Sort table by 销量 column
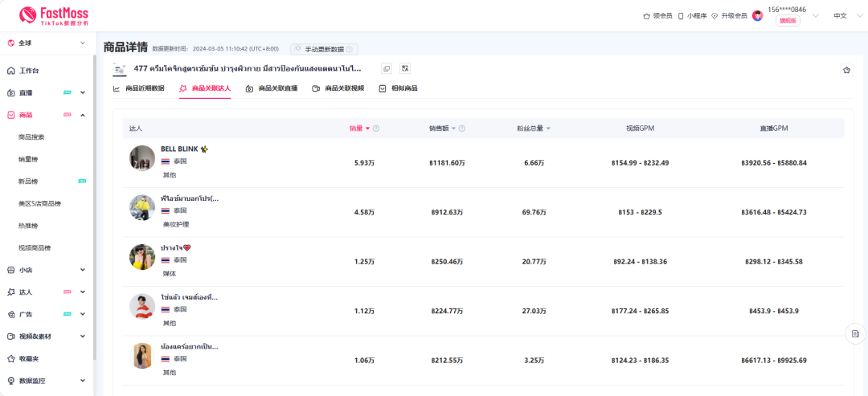Image resolution: width=868 pixels, height=396 pixels. pos(359,129)
